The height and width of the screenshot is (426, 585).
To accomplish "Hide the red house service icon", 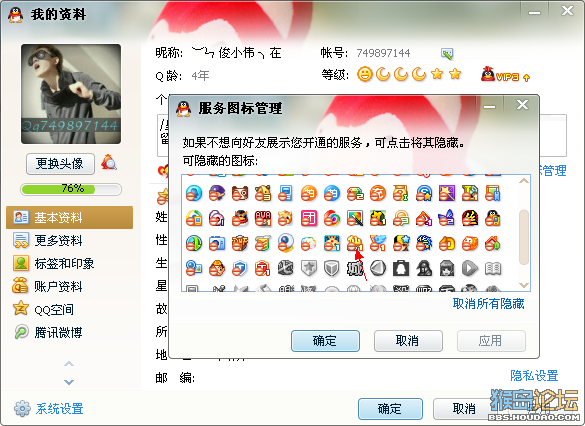I will pos(492,243).
